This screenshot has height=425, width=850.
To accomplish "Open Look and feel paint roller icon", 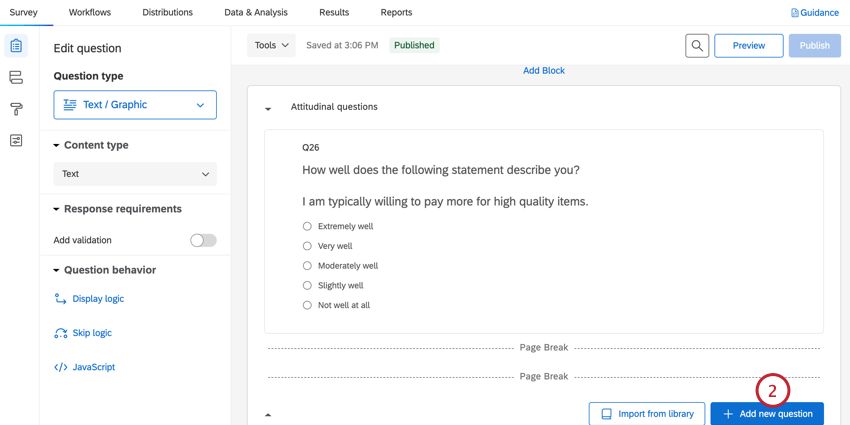I will click(x=16, y=109).
